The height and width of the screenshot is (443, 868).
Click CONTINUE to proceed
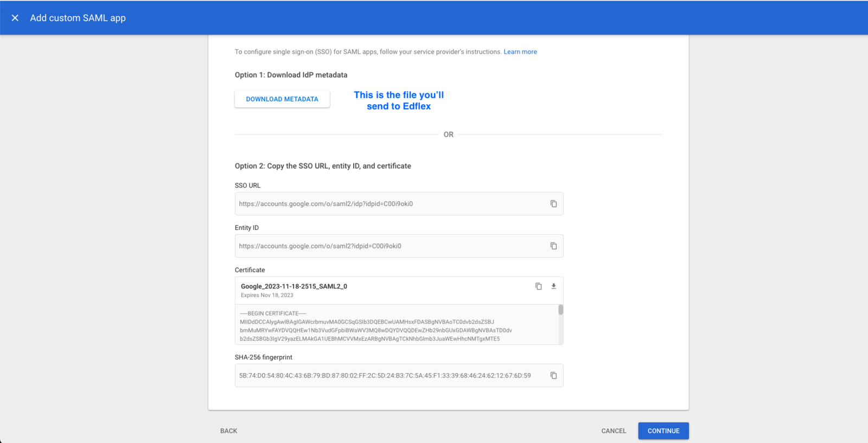663,431
